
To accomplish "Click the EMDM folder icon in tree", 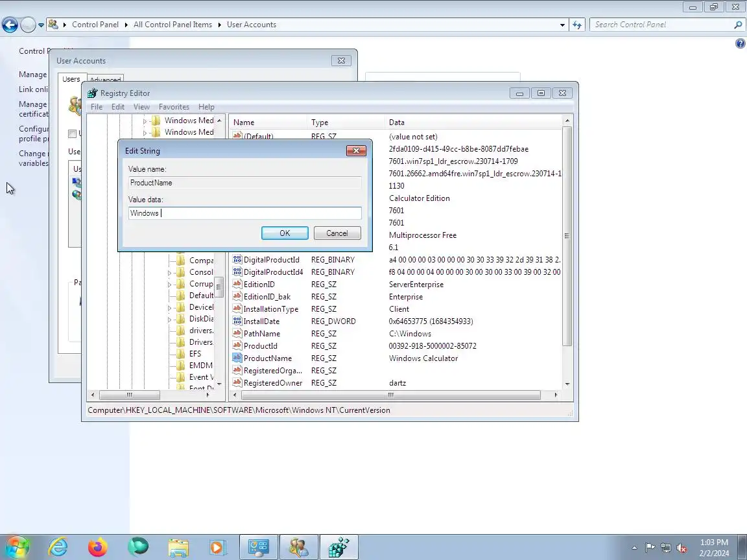I will (x=180, y=366).
